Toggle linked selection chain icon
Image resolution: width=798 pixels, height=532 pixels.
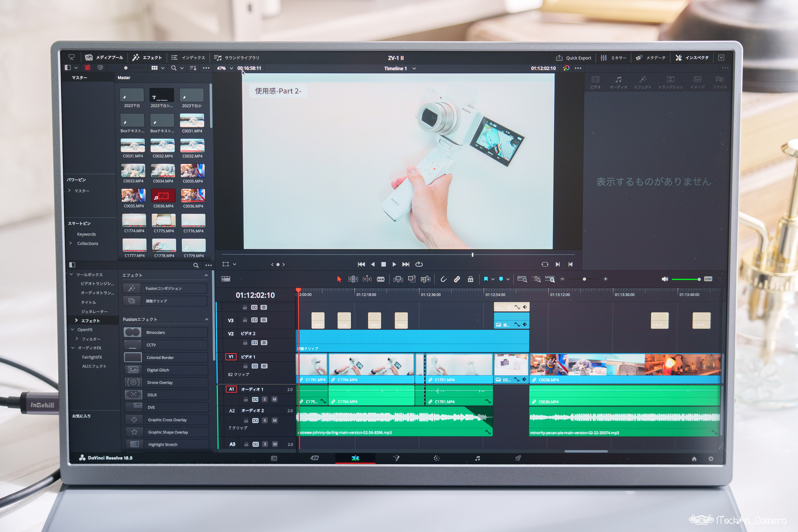tap(457, 279)
